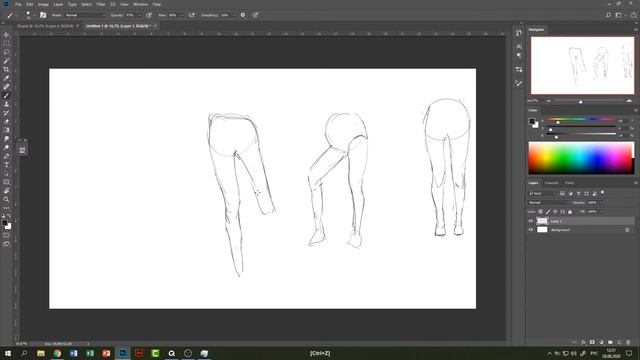Screen dimensions: 640x360
Task: Toggle pressure for opacity
Action: [x=149, y=15]
